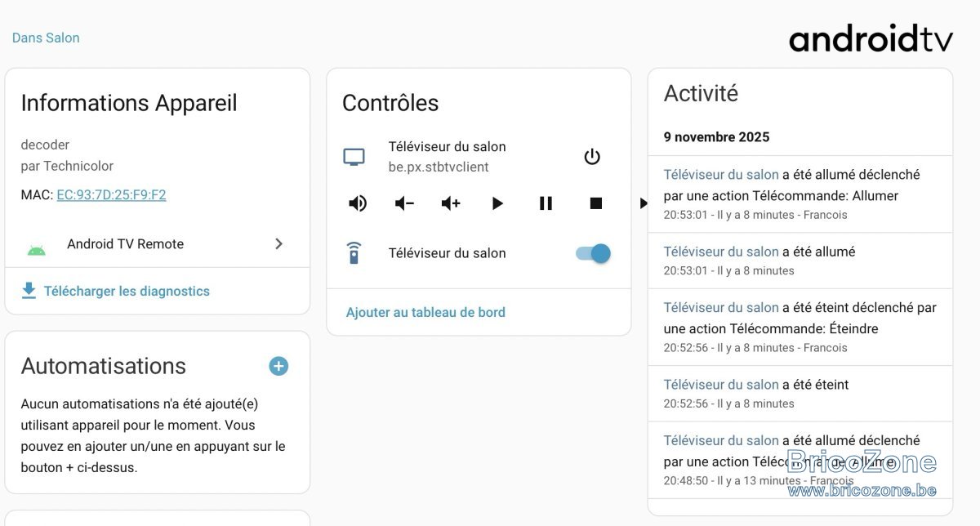980x526 pixels.
Task: Click the power icon for Téléviseur du salon
Action: coord(592,157)
